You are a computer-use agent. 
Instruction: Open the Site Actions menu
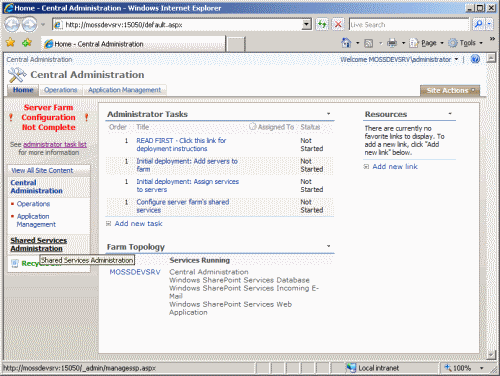coord(450,90)
